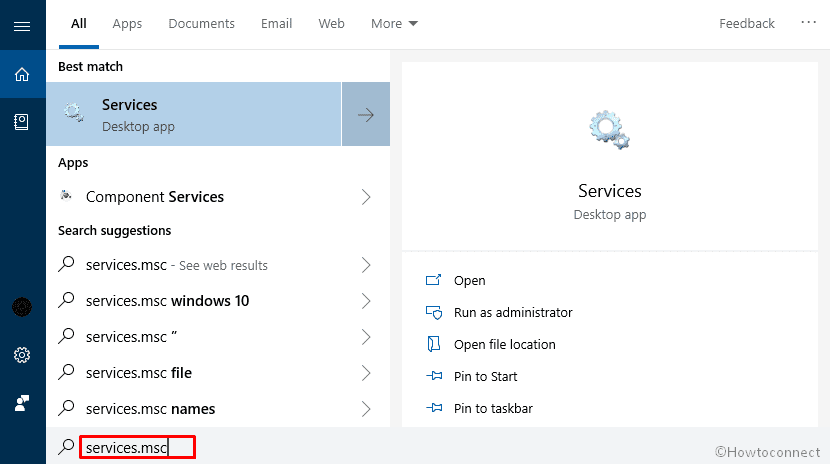Switch to the Apps tab

coord(127,24)
